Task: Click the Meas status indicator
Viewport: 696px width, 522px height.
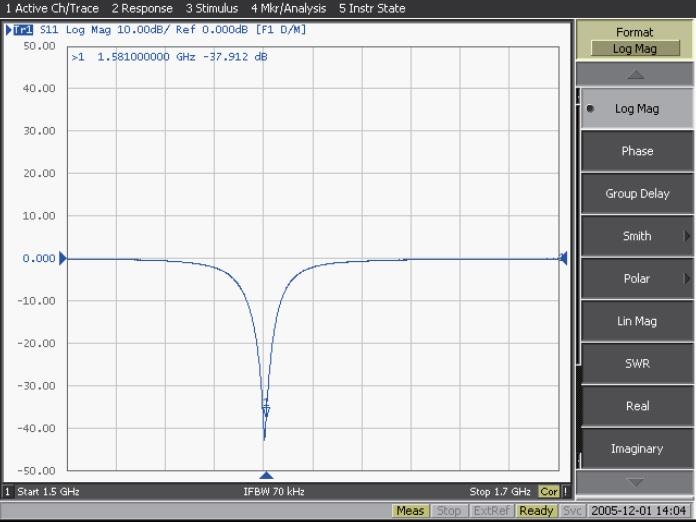Action: pyautogui.click(x=410, y=511)
